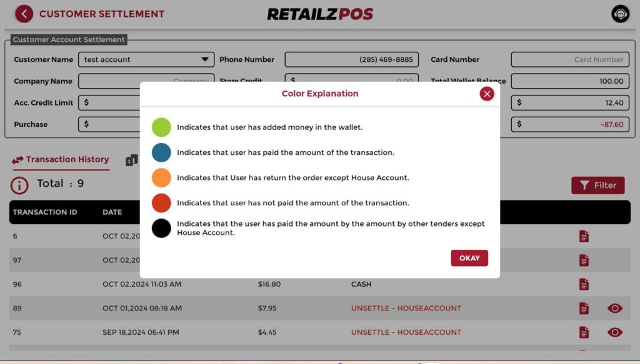Click the Card Number input field
The width and height of the screenshot is (640, 364).
click(x=569, y=60)
